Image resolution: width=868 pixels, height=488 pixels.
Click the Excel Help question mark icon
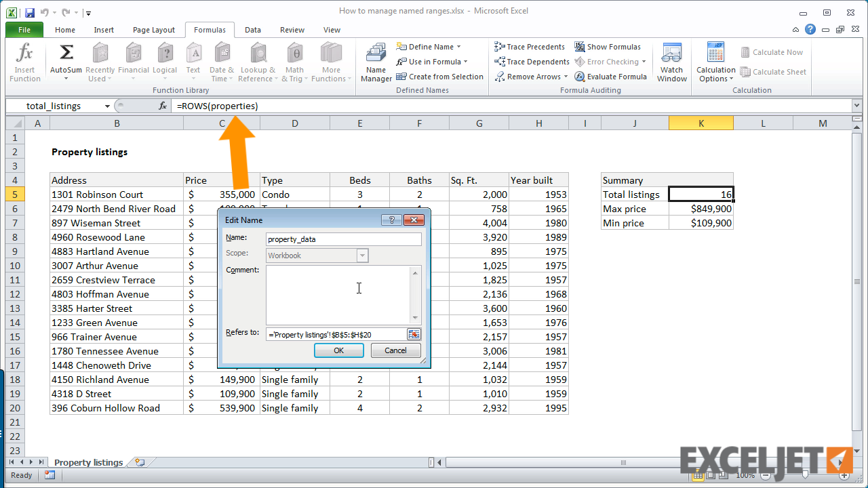[x=810, y=29]
